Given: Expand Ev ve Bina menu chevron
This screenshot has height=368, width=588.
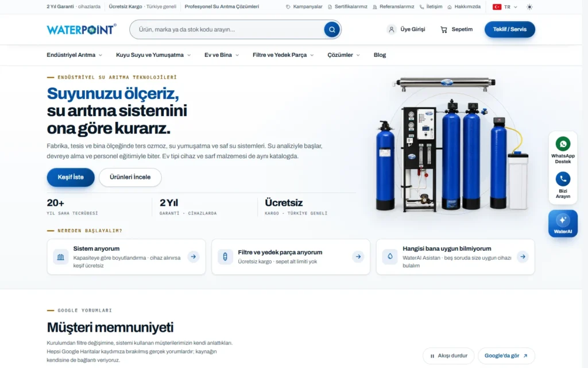Looking at the screenshot, I should pos(237,55).
